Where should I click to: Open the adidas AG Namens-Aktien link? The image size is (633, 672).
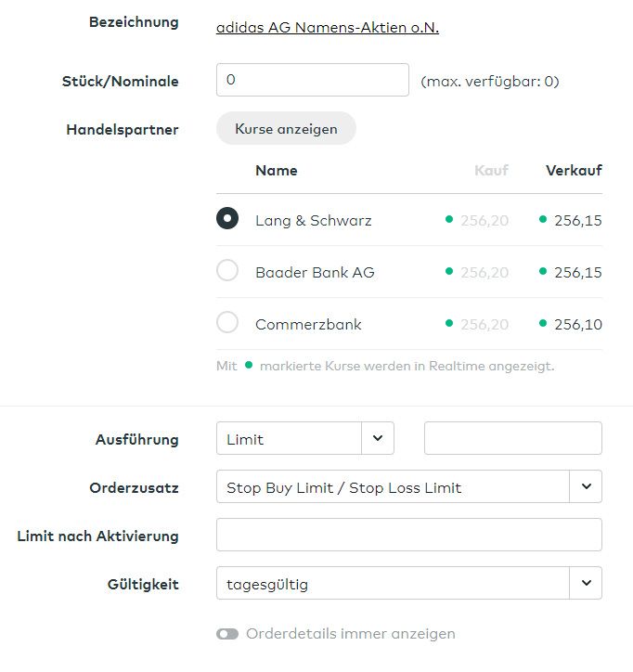click(x=327, y=28)
